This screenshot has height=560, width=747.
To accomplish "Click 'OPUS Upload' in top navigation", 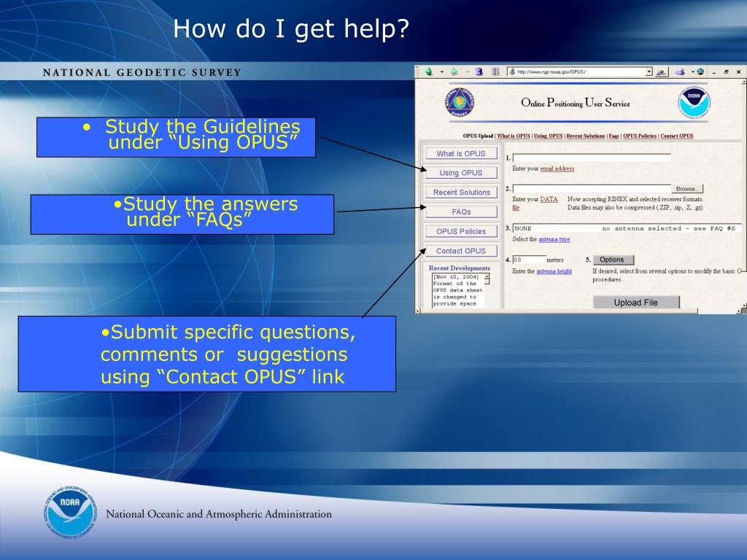I will point(478,136).
